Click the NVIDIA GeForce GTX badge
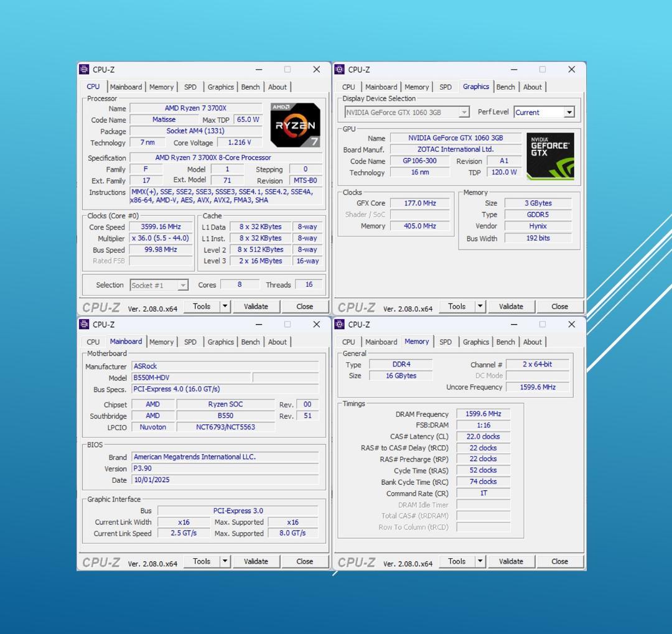672x634 pixels. point(549,155)
